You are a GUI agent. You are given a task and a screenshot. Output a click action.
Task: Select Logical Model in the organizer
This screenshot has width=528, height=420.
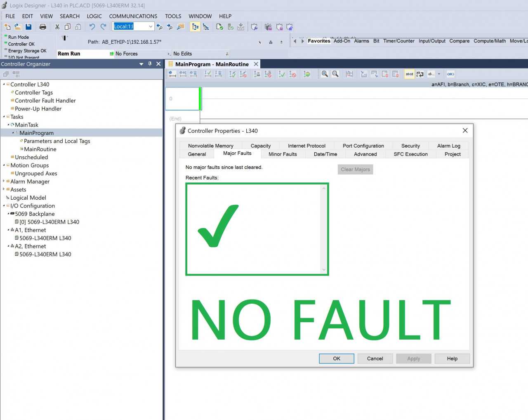(x=28, y=198)
